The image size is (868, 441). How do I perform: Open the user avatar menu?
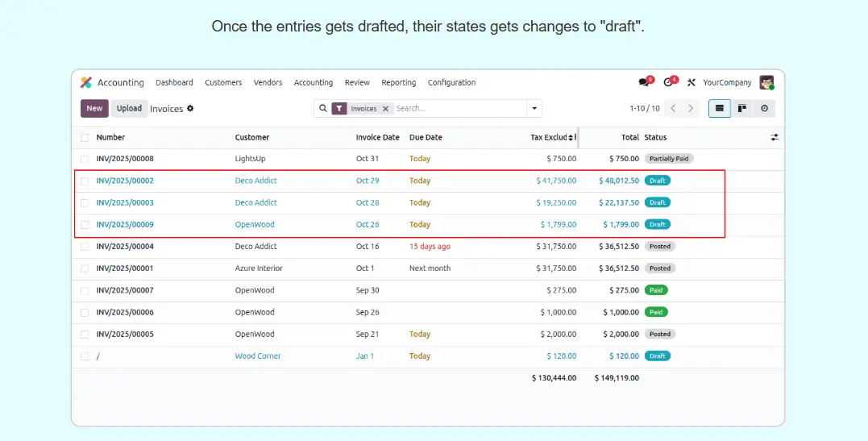coord(766,82)
